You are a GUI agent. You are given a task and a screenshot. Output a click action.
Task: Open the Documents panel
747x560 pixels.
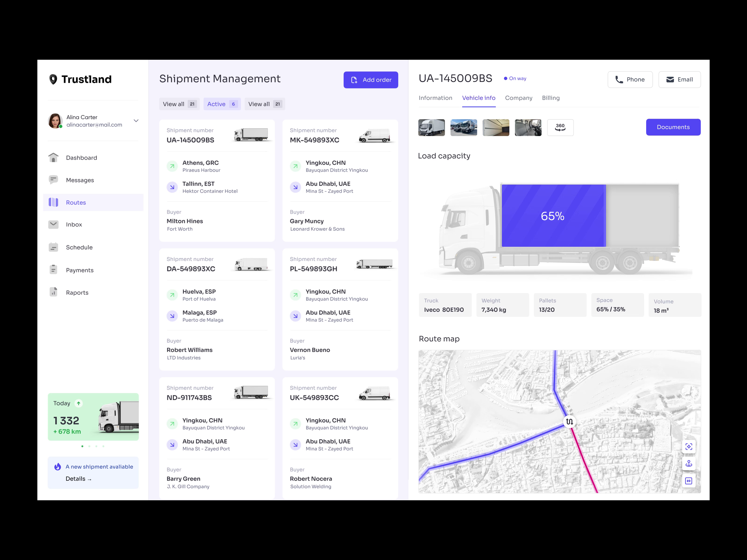click(673, 127)
